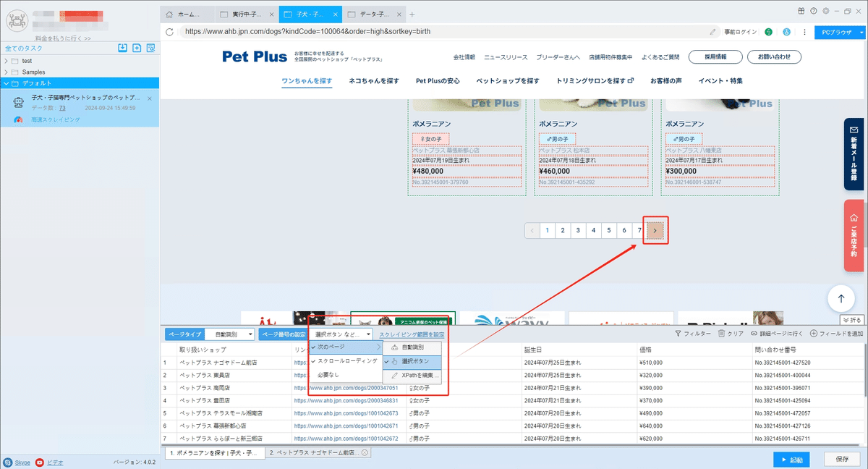Click the 起動 start button
This screenshot has width=868, height=469.
click(791, 459)
